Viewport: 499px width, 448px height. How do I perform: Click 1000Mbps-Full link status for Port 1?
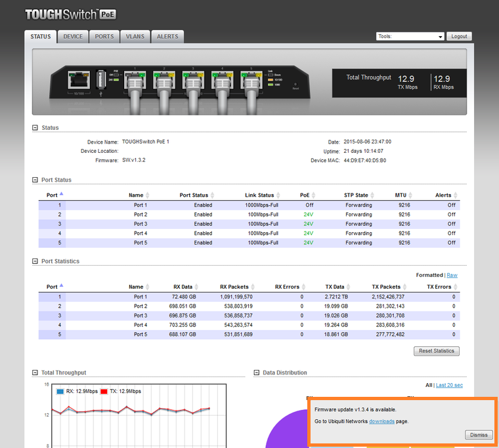point(261,205)
